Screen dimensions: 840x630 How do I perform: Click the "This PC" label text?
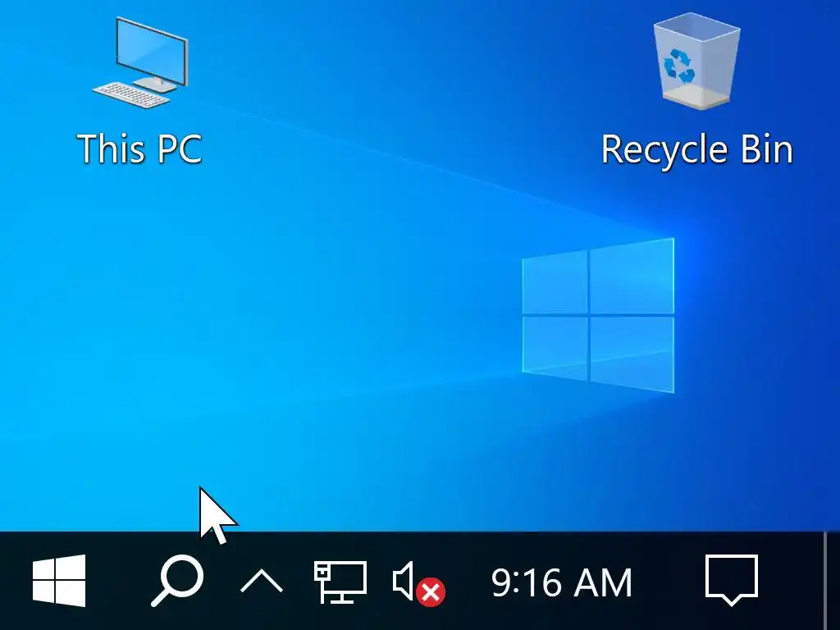click(x=139, y=148)
